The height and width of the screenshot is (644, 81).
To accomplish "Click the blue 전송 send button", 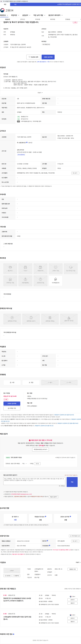I will (x=72, y=482).
